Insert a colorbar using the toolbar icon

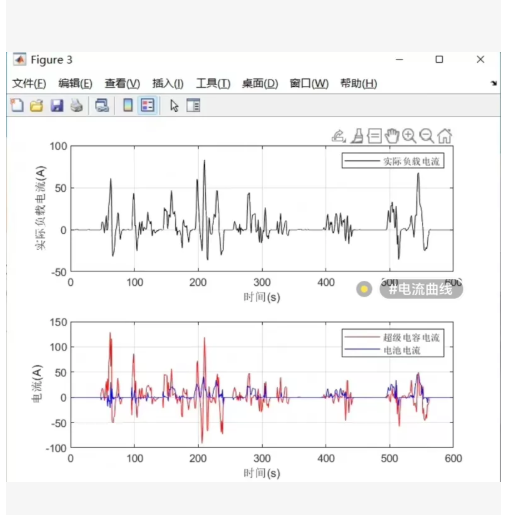(128, 105)
